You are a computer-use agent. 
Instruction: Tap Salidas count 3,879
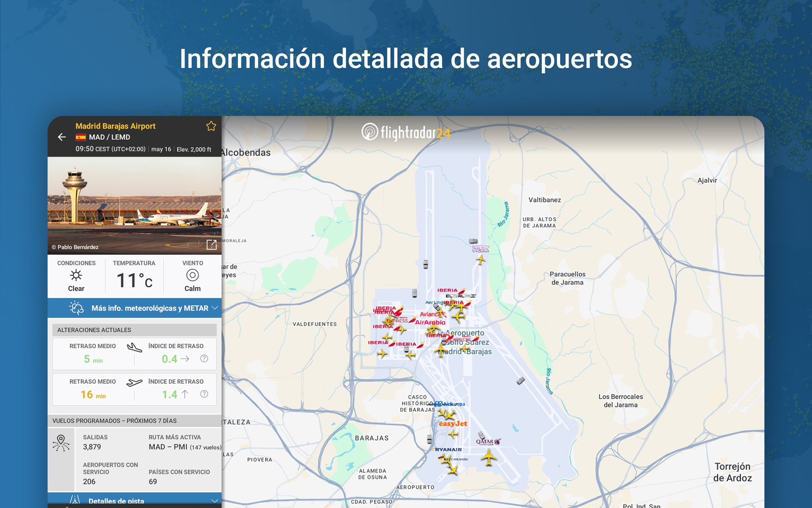point(92,447)
